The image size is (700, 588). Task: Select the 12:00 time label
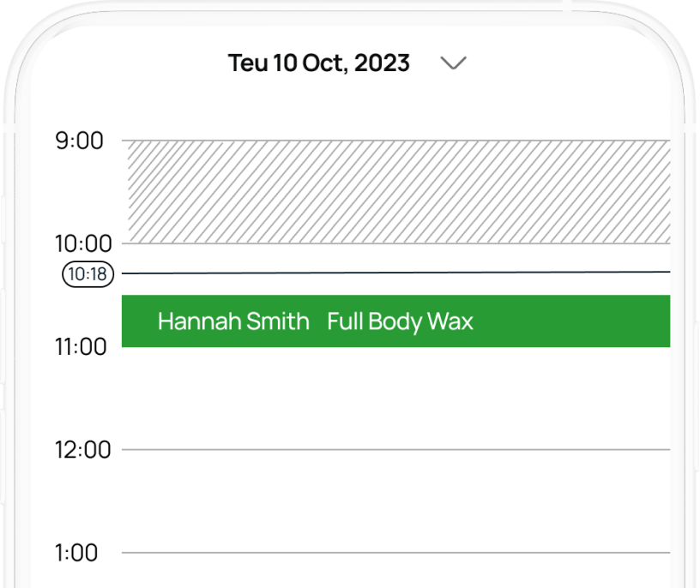[83, 450]
